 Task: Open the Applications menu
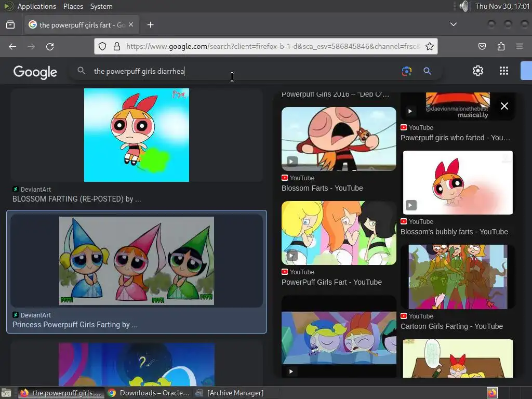[x=37, y=6]
